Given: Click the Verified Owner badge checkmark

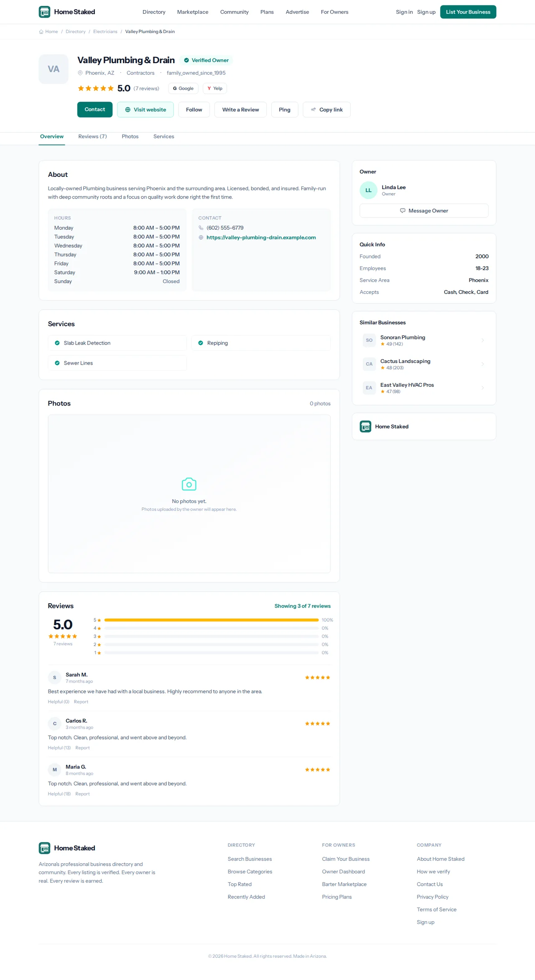Looking at the screenshot, I should coord(186,60).
